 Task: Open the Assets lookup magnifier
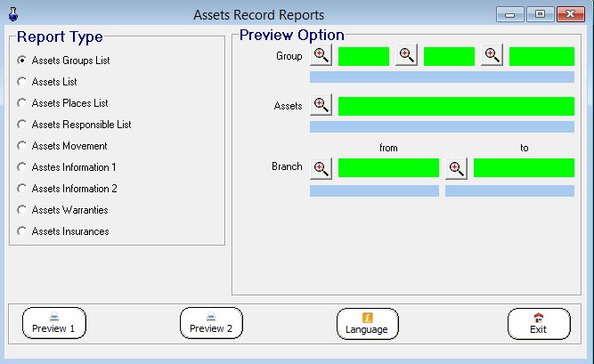321,106
